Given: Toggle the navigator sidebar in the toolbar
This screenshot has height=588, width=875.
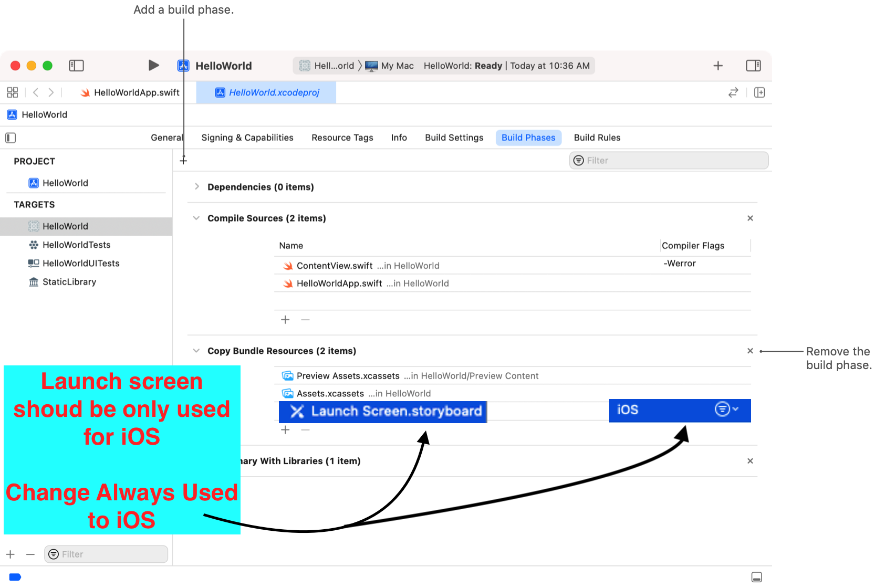Looking at the screenshot, I should [x=76, y=66].
